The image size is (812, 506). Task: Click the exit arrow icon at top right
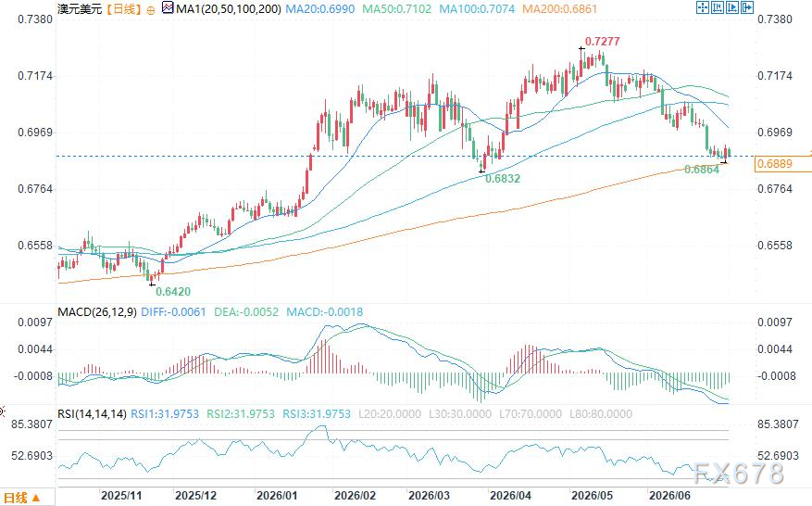747,7
